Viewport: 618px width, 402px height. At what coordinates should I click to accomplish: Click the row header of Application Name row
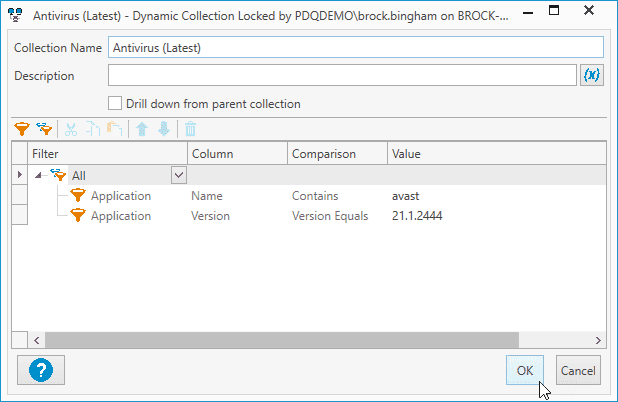tap(19, 195)
